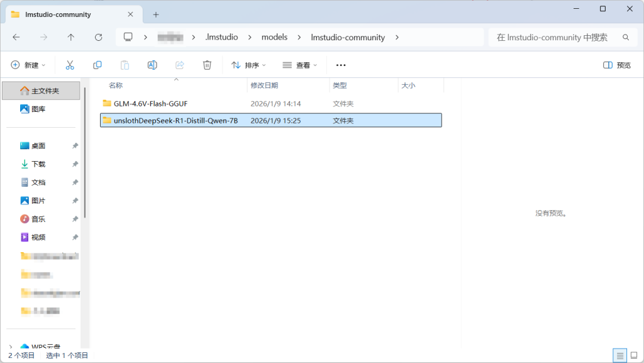Toggle the 预览 preview pane
Image resolution: width=644 pixels, height=363 pixels.
(x=617, y=65)
